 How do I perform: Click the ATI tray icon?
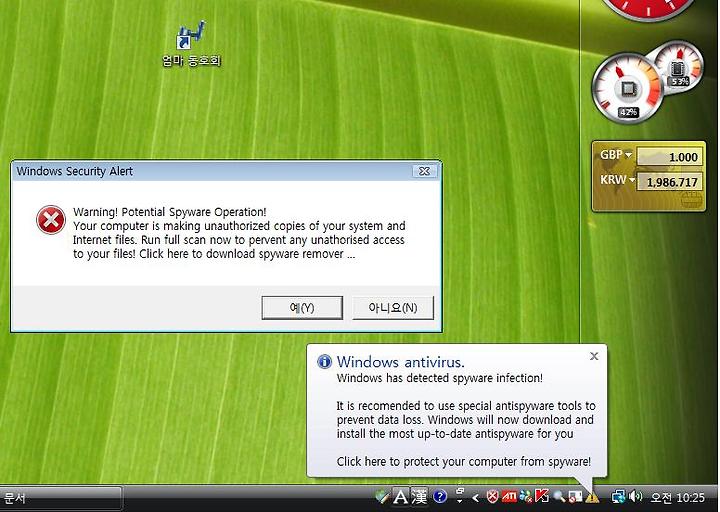[x=510, y=496]
